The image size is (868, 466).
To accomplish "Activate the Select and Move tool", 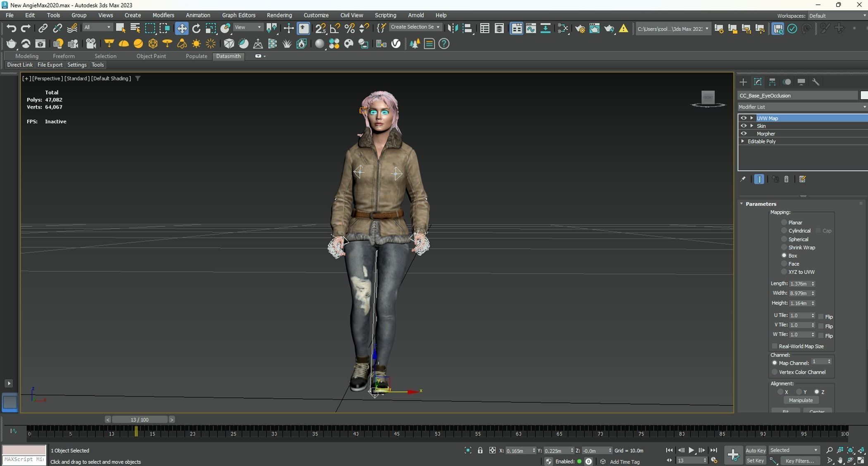I will 181,28.
